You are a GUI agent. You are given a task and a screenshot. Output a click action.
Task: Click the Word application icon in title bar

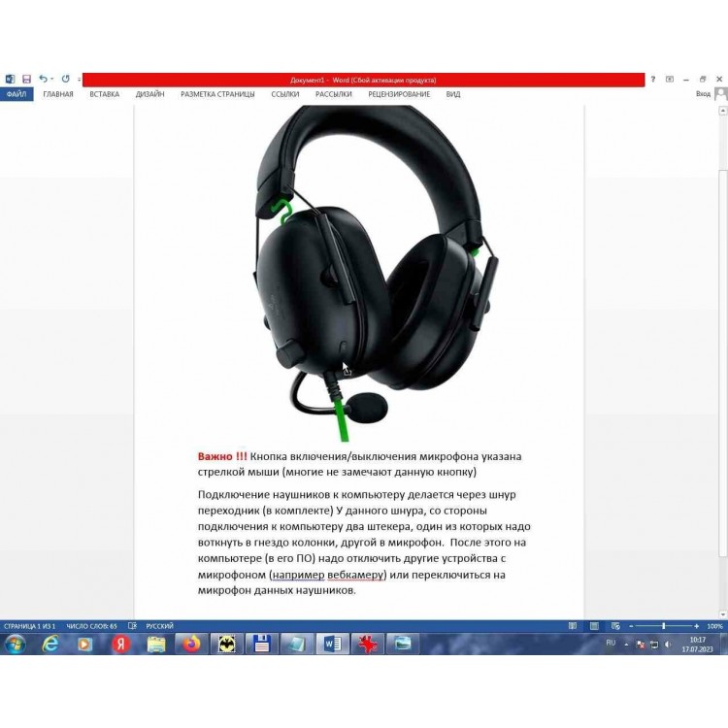(x=11, y=80)
